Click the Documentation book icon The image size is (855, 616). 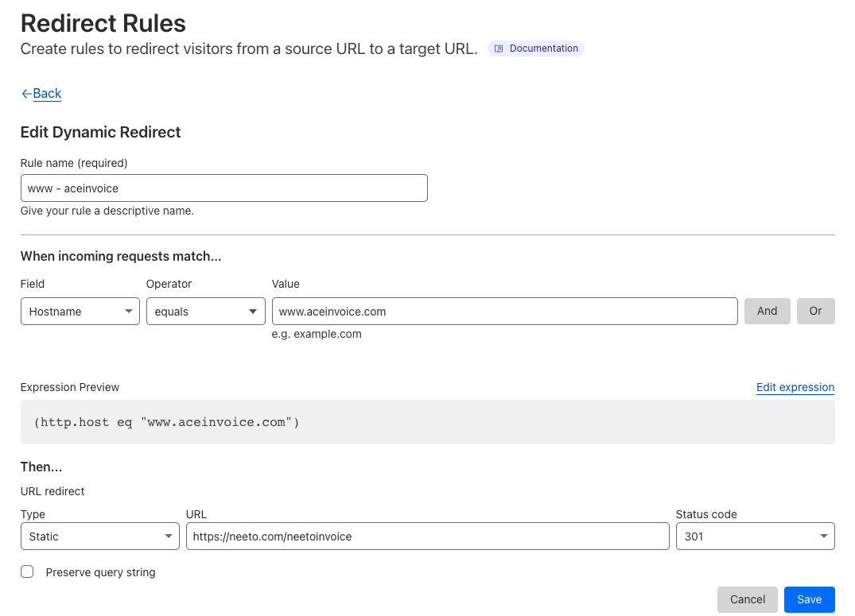499,48
